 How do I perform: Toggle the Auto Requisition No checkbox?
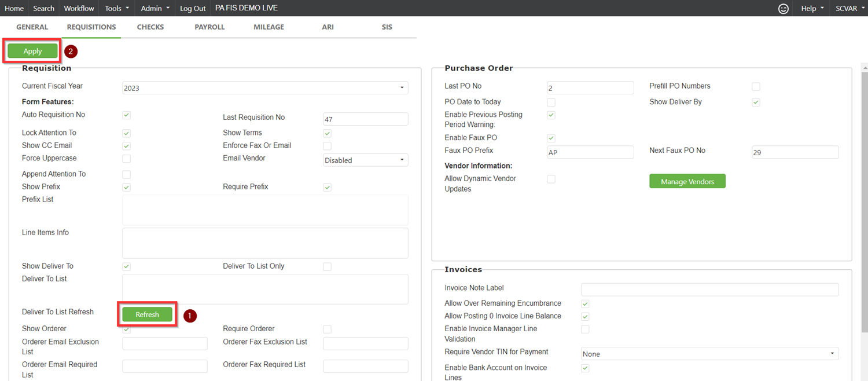[x=126, y=115]
